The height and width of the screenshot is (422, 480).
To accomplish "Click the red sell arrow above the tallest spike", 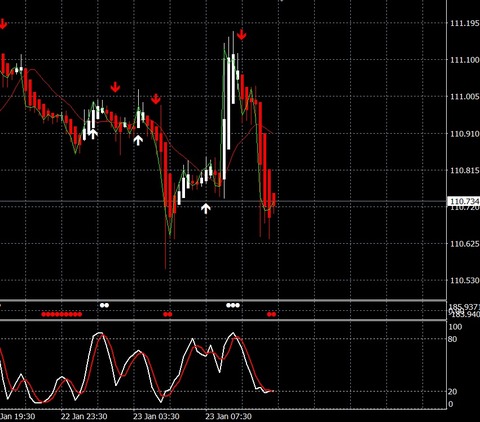I will pos(241,34).
